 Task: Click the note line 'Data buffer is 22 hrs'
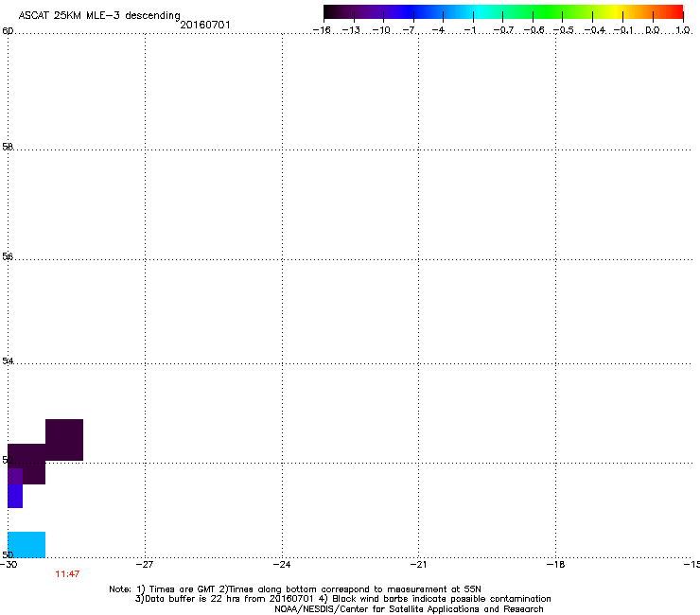click(342, 599)
